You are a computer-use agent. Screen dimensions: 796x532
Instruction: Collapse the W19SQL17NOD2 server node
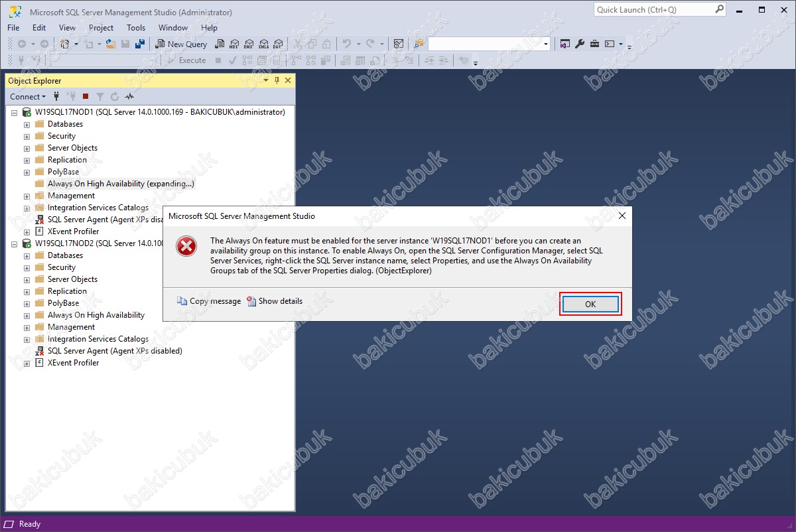coord(14,244)
